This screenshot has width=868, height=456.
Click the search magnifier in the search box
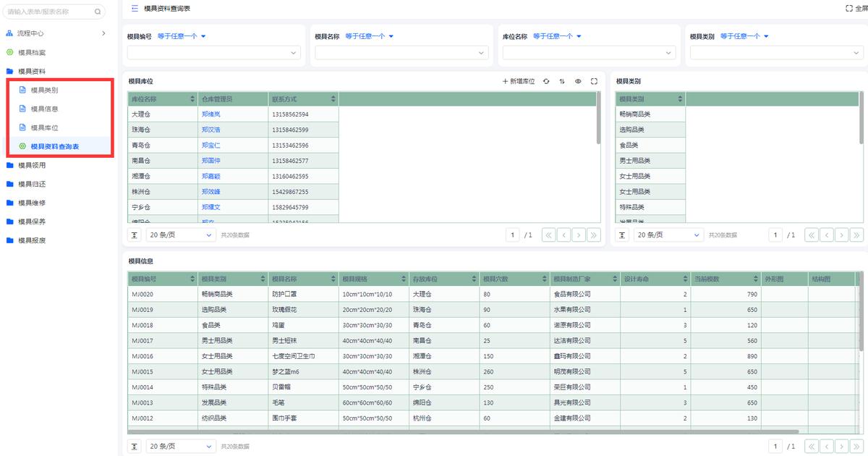tap(97, 12)
